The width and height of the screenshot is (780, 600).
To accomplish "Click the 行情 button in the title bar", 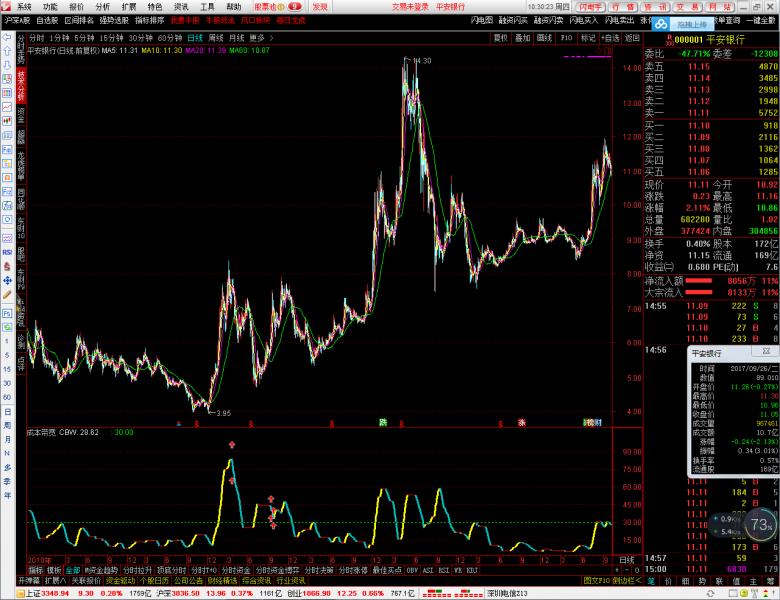I will coord(623,6).
